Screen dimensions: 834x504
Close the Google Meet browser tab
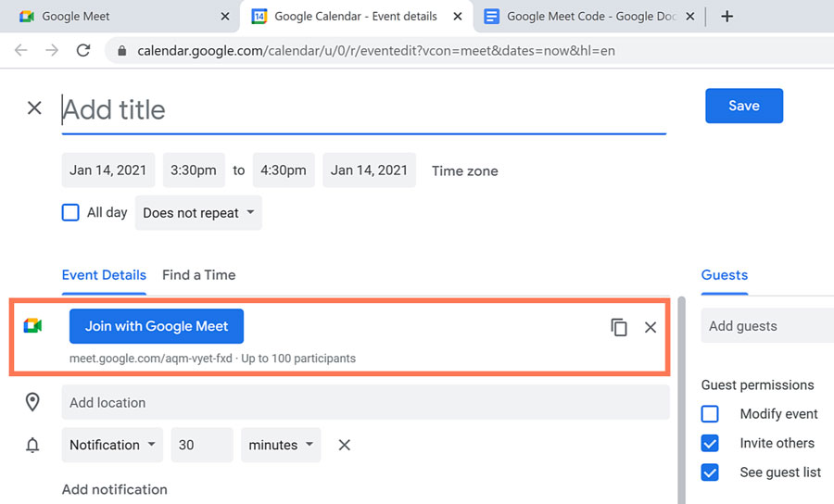pos(225,17)
